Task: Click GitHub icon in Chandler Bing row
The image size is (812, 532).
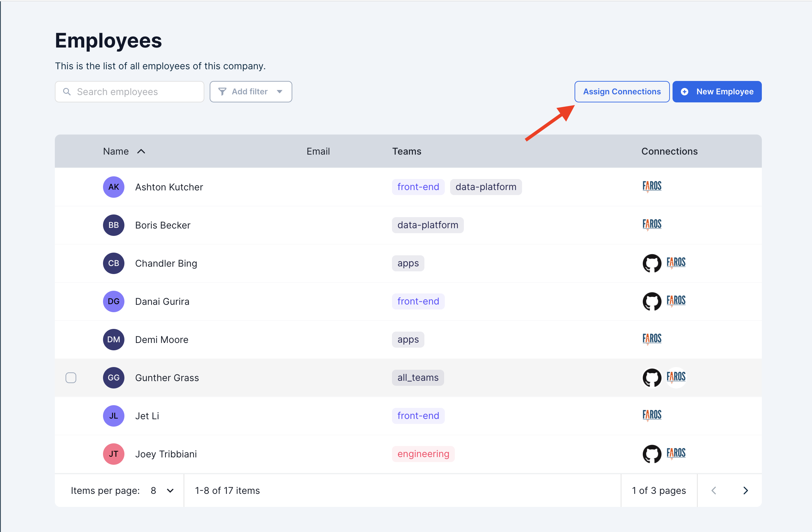Action: tap(652, 263)
